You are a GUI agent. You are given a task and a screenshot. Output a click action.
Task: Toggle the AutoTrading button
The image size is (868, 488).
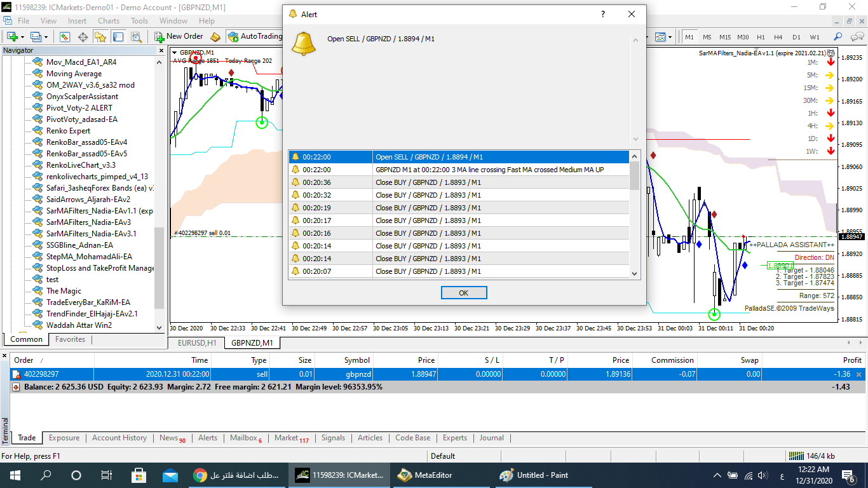[x=254, y=36]
